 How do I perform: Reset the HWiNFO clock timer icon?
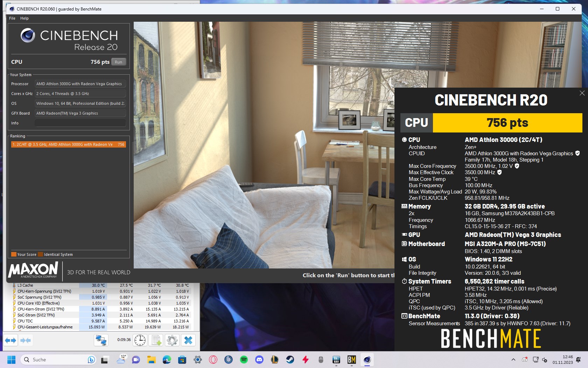tap(140, 340)
